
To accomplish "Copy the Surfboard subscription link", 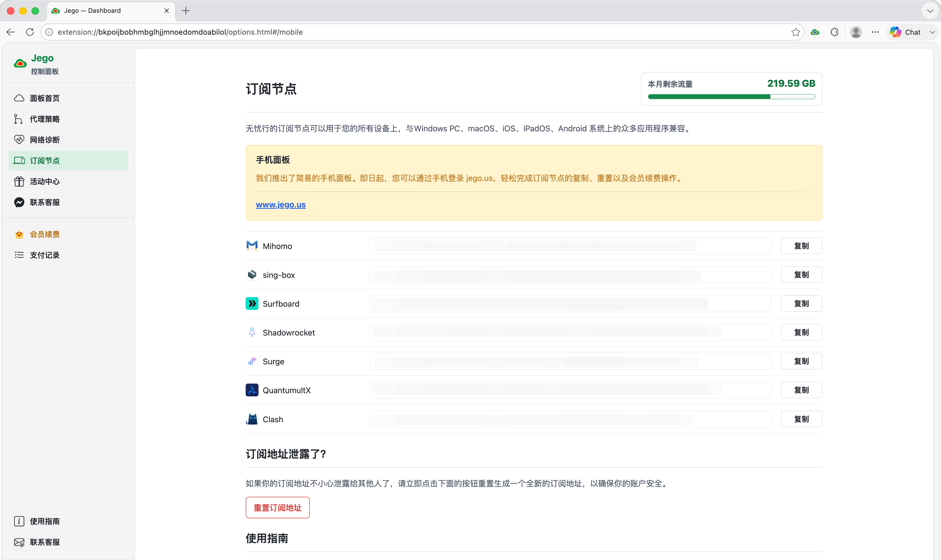I will 801,303.
